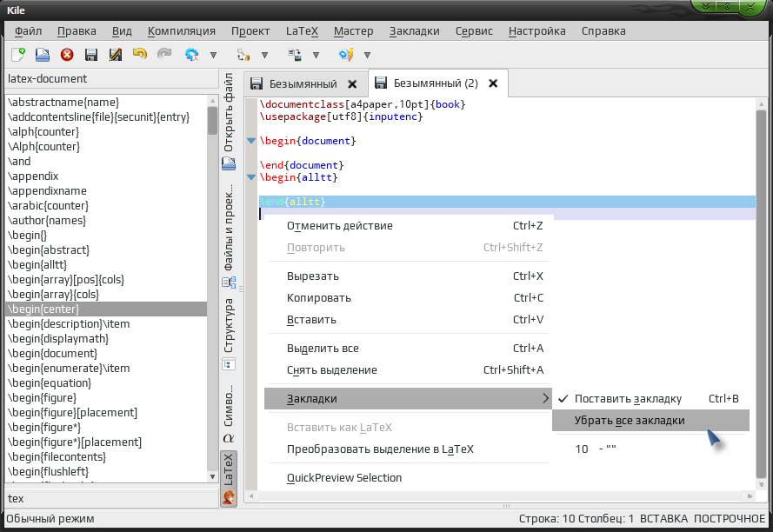Click the red close document toolbar icon
This screenshot has width=773, height=532.
[67, 54]
